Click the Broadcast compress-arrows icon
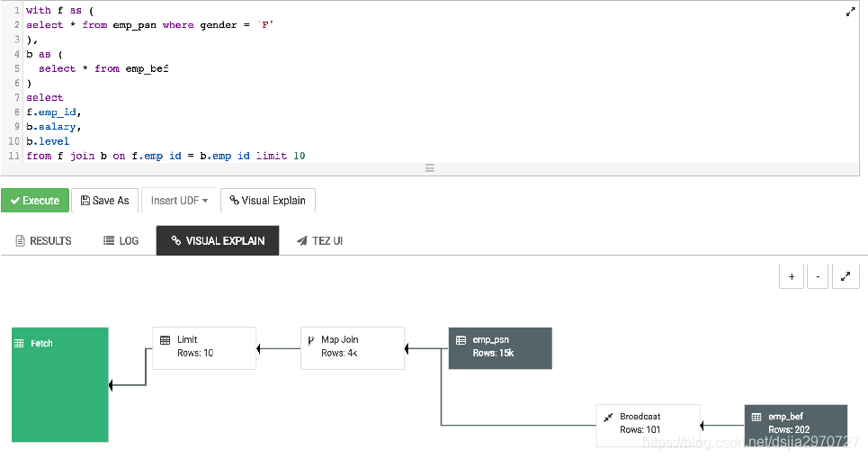This screenshot has height=459, width=868. [x=608, y=417]
